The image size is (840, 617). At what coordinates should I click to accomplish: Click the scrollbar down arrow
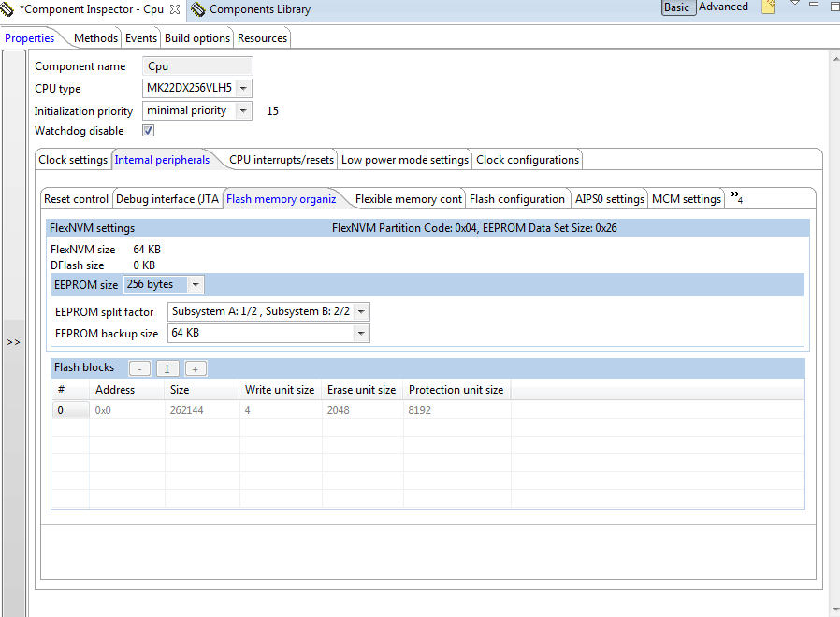point(835,610)
